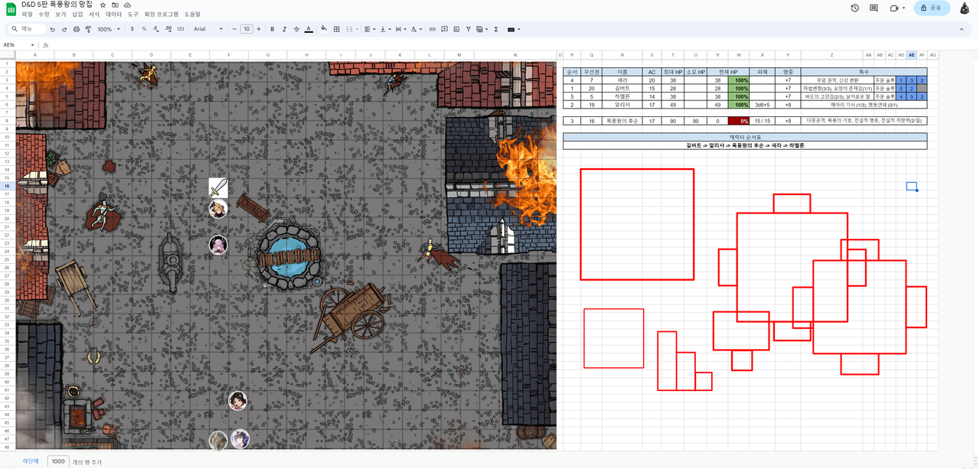Open horizontal align dropdown

coord(370,29)
